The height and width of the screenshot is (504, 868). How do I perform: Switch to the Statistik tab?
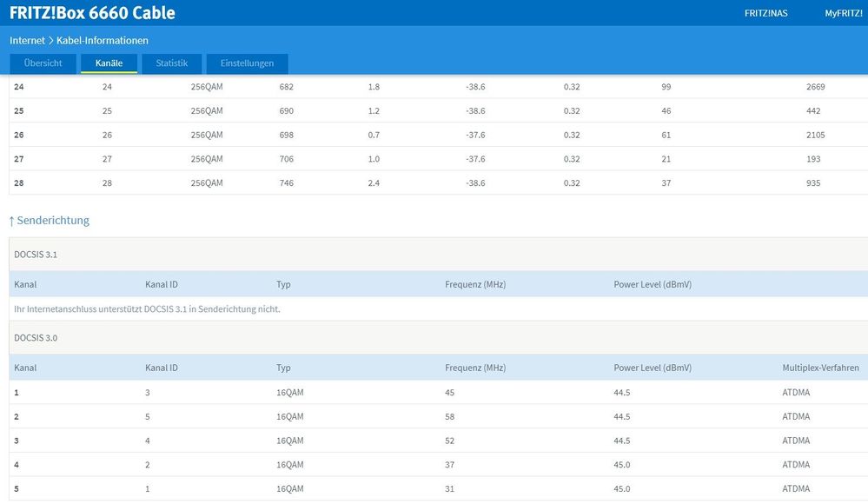coord(172,63)
